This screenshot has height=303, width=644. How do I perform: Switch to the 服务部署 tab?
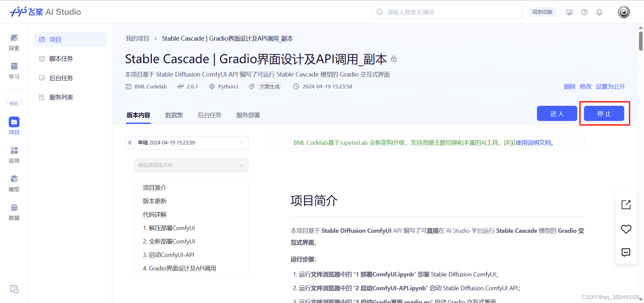[248, 115]
